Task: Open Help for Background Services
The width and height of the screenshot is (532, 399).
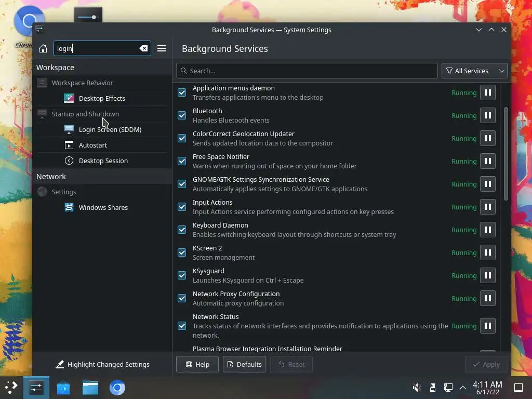Action: [x=197, y=364]
